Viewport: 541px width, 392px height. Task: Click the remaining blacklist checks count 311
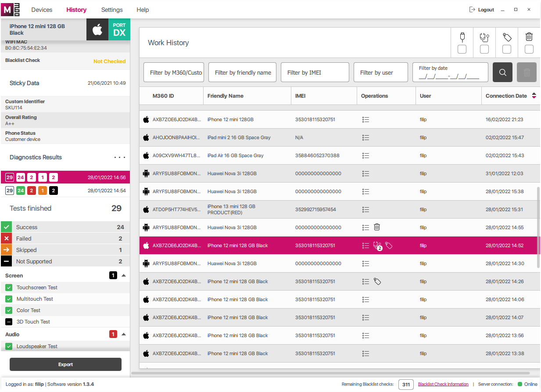(x=406, y=385)
